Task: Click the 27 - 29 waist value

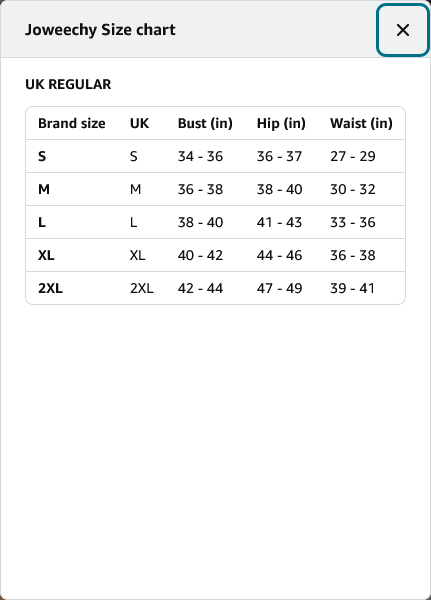Action: click(x=353, y=156)
